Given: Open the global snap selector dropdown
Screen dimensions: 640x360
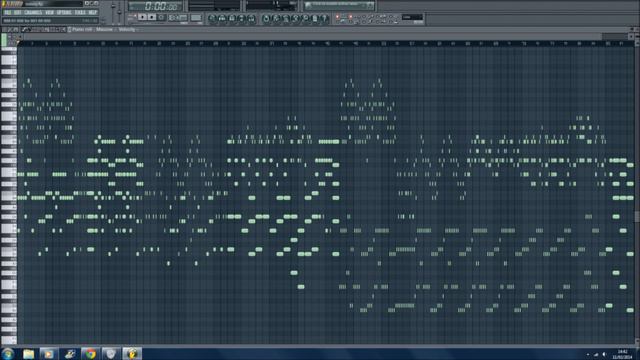Looking at the screenshot, I should 412,17.
